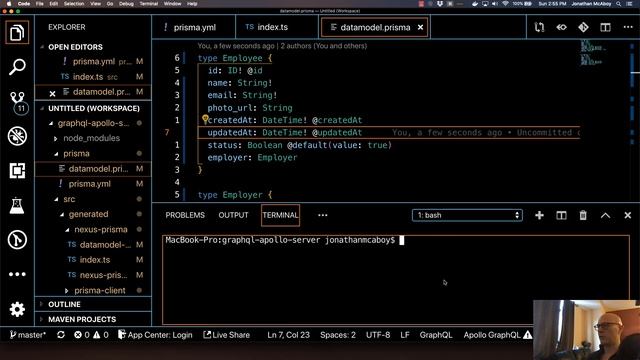Show additional activity bar views ellipsis
Viewport: 640px width, 360px height.
pos(17,274)
